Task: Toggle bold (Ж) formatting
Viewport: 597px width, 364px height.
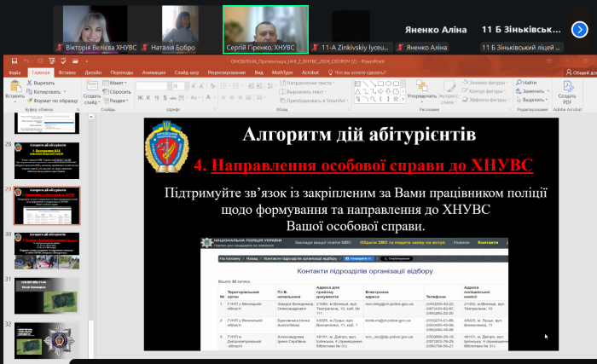Action: [140, 98]
